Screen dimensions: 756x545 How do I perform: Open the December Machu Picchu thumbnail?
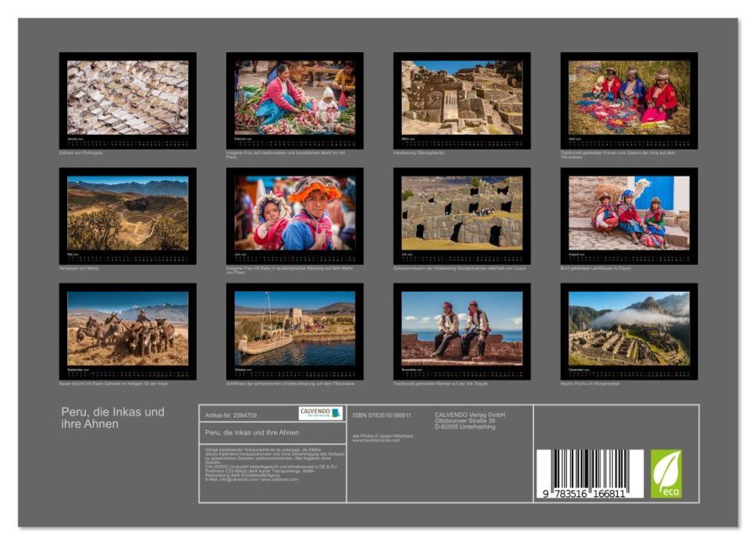click(x=629, y=331)
